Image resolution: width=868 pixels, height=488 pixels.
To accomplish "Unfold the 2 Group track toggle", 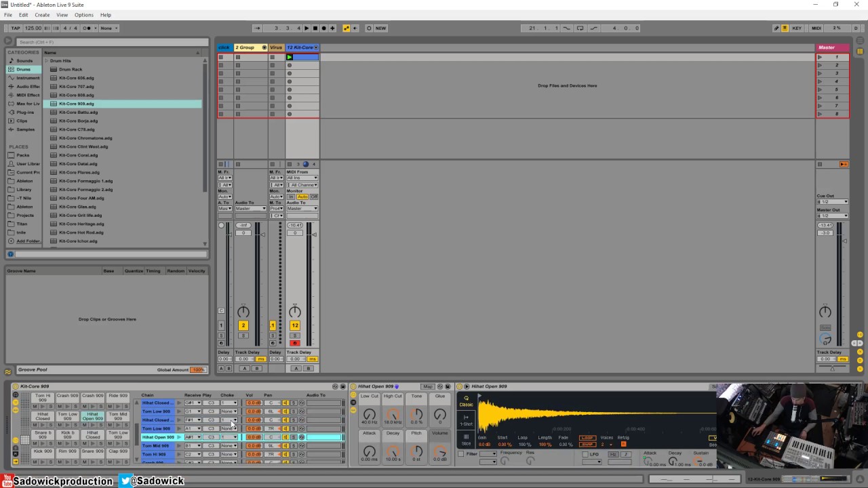I will coord(264,47).
